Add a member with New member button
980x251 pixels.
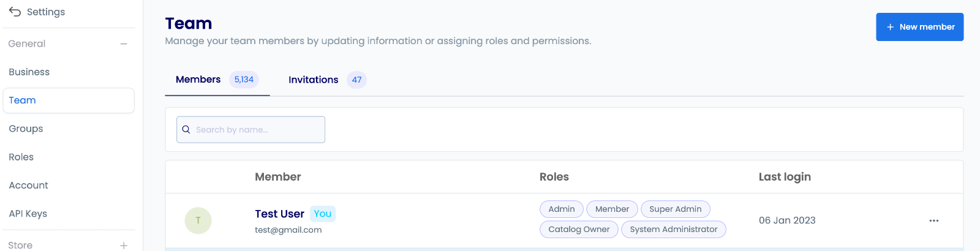click(919, 27)
